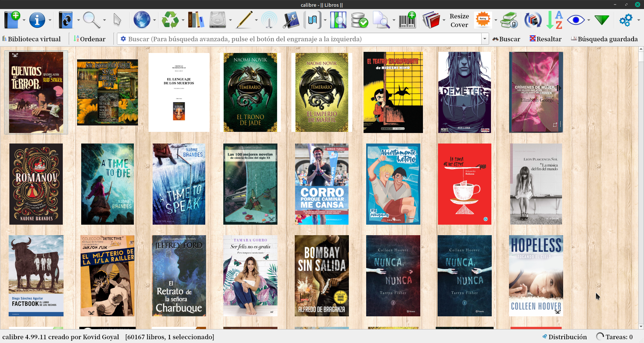Expand the Add books dropdown arrow
644x343 pixels.
(24, 20)
